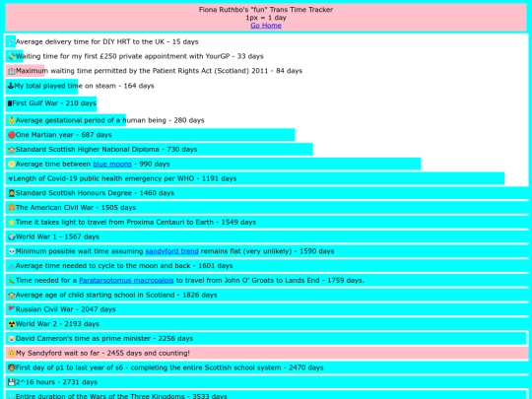This screenshot has width=532, height=399.
Task: Click the graduate emoji beside Honours Degree row
Action: tap(11, 193)
